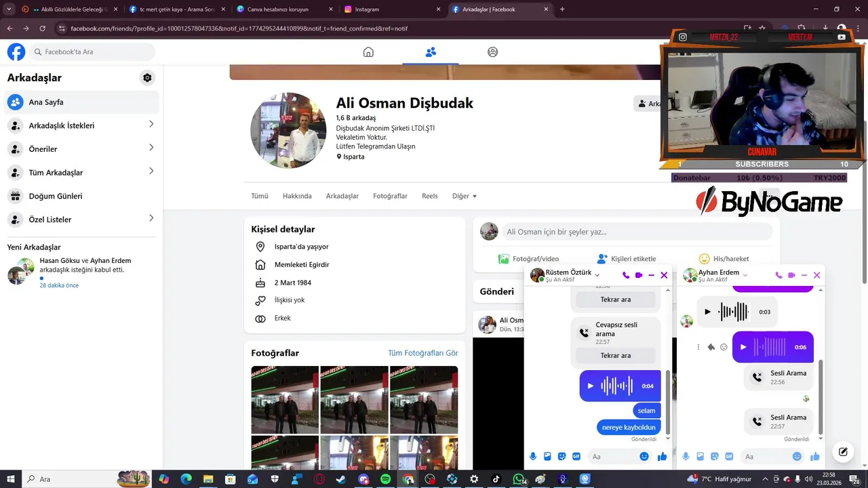Play the 0:06 voice message
868x488 pixels.
coord(743,347)
